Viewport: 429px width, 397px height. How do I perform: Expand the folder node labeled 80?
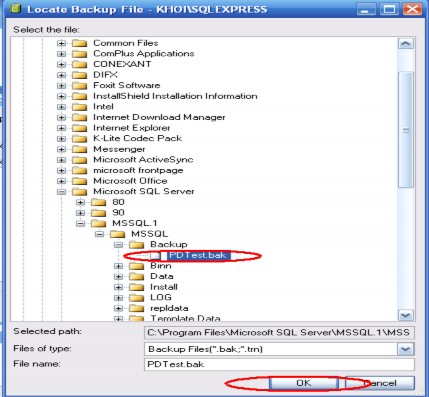[80, 202]
